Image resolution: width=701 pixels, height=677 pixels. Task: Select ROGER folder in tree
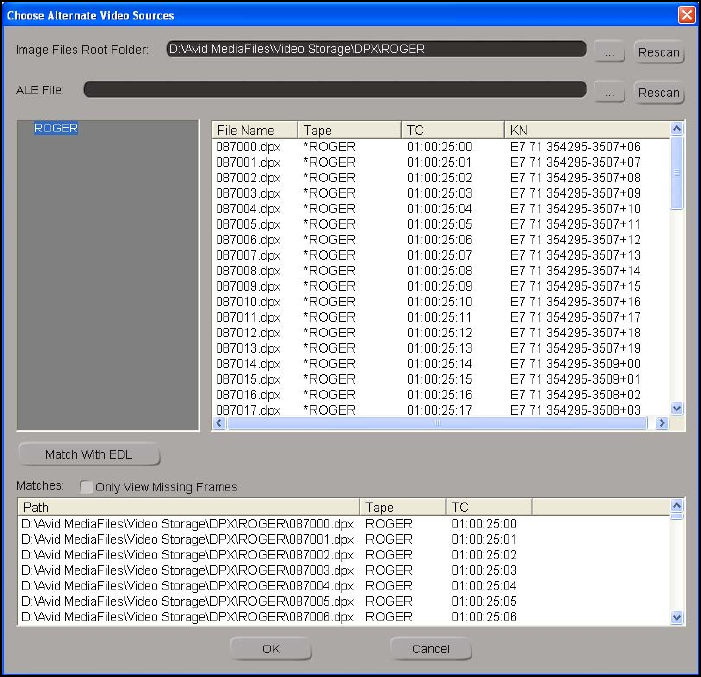(56, 128)
